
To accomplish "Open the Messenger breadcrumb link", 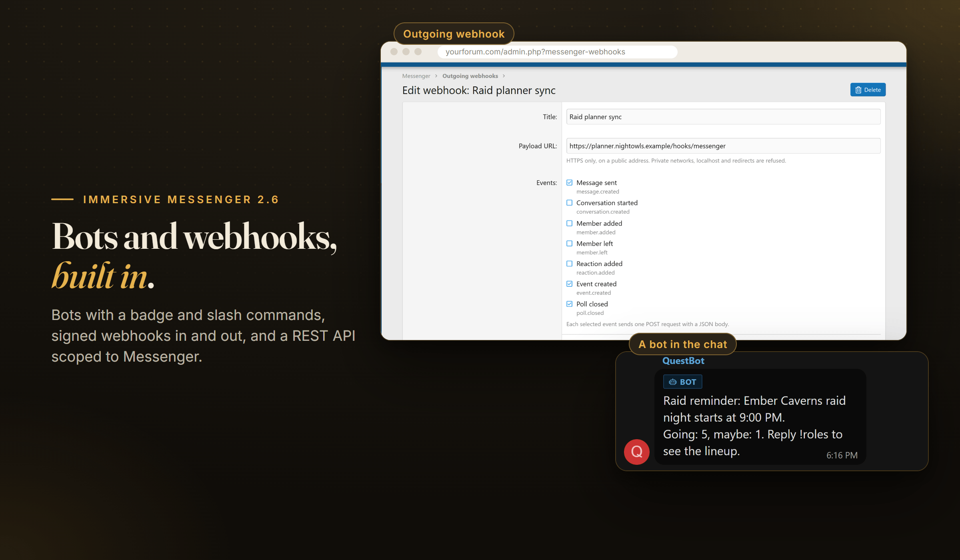I will [x=416, y=76].
